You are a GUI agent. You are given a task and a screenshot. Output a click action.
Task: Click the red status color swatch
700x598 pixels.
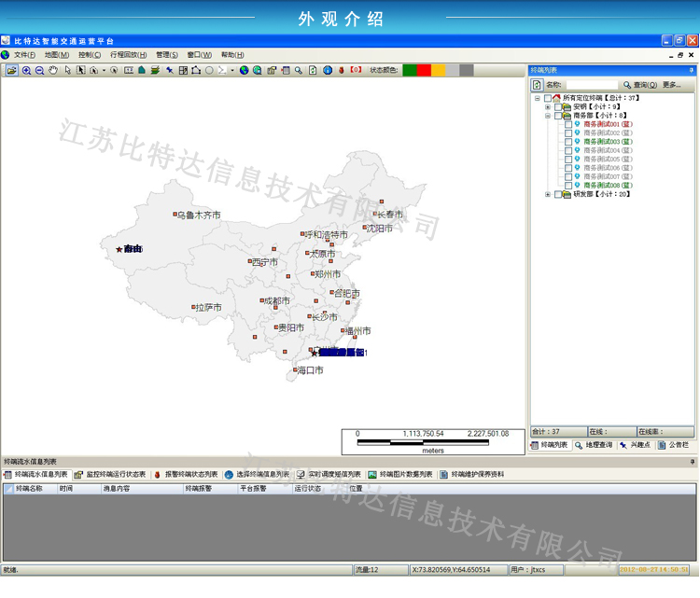[424, 70]
